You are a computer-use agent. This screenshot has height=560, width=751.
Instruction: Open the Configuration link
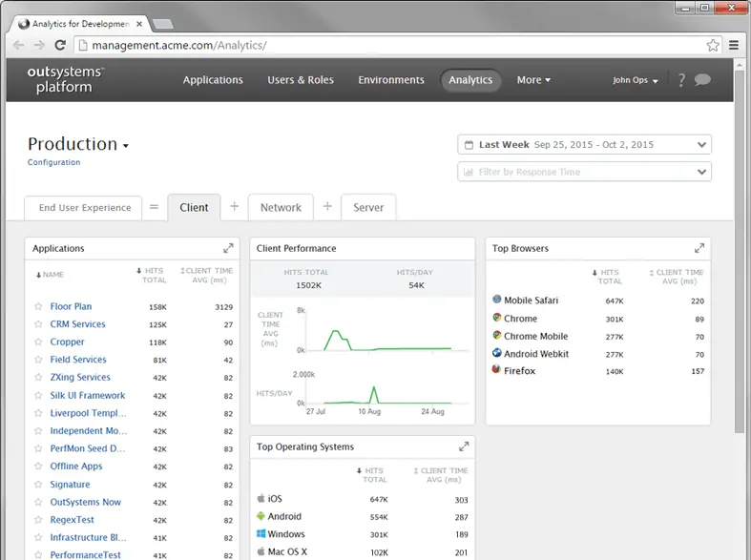point(53,162)
